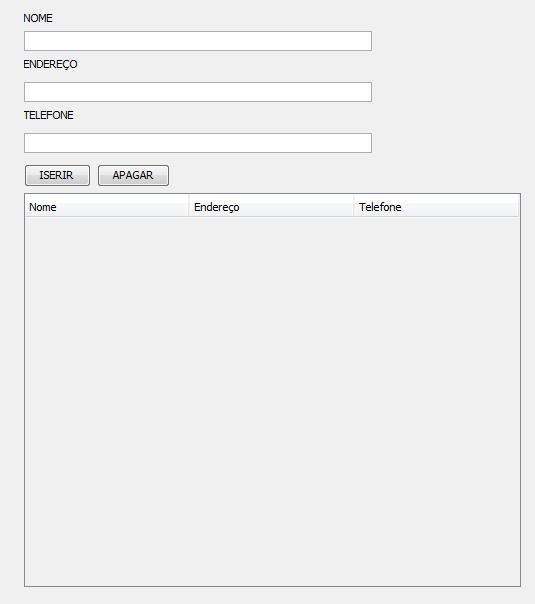Click divider between Nome and Endereço headers

pyautogui.click(x=189, y=206)
